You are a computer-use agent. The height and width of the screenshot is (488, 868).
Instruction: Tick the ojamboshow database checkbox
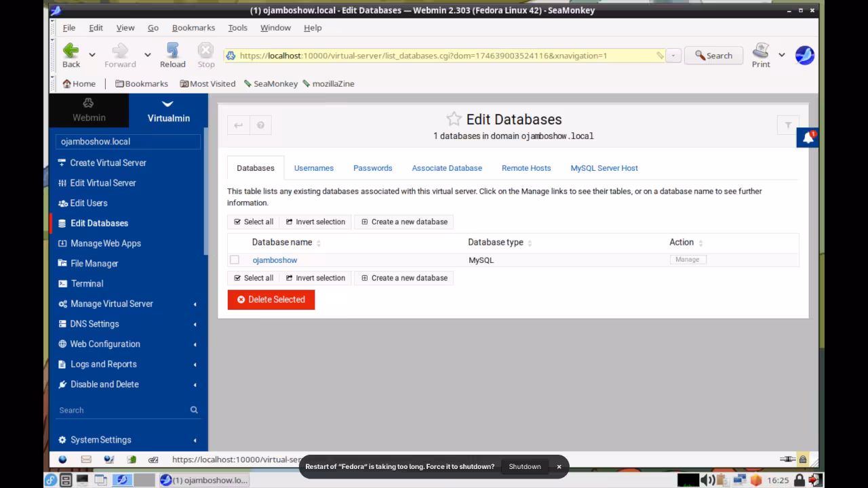coord(235,260)
